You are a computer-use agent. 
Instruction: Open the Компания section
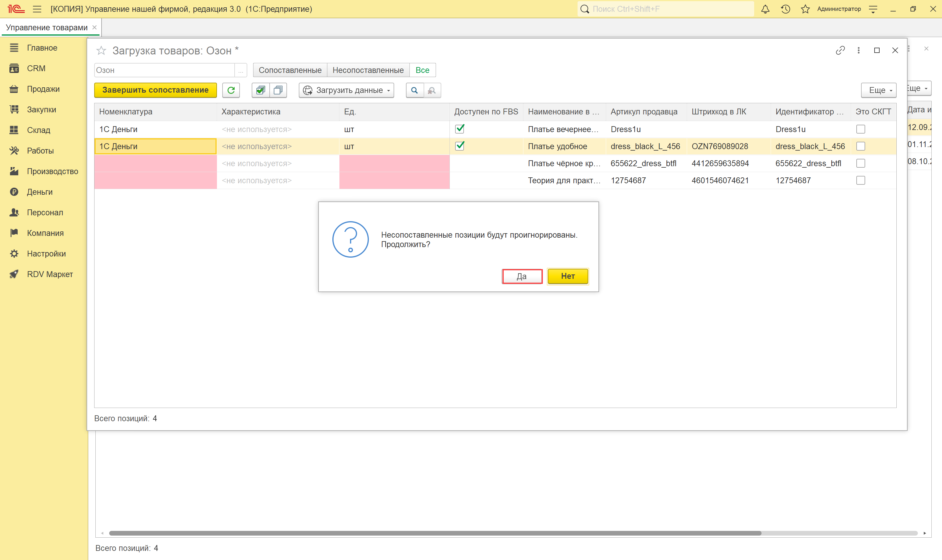(45, 233)
